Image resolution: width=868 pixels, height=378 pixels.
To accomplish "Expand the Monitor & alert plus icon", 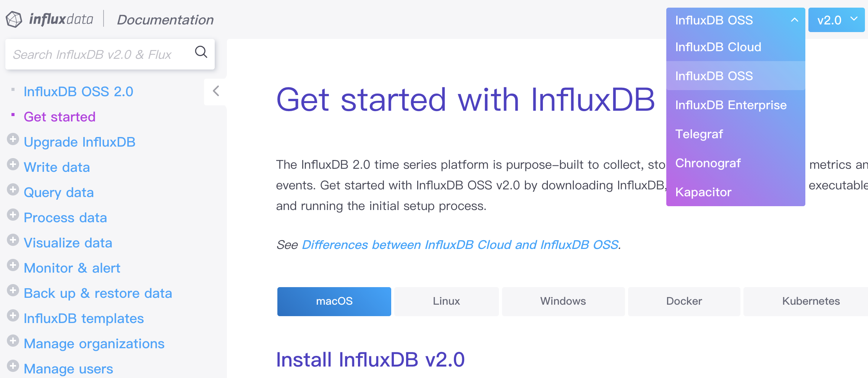I will pos(13,265).
